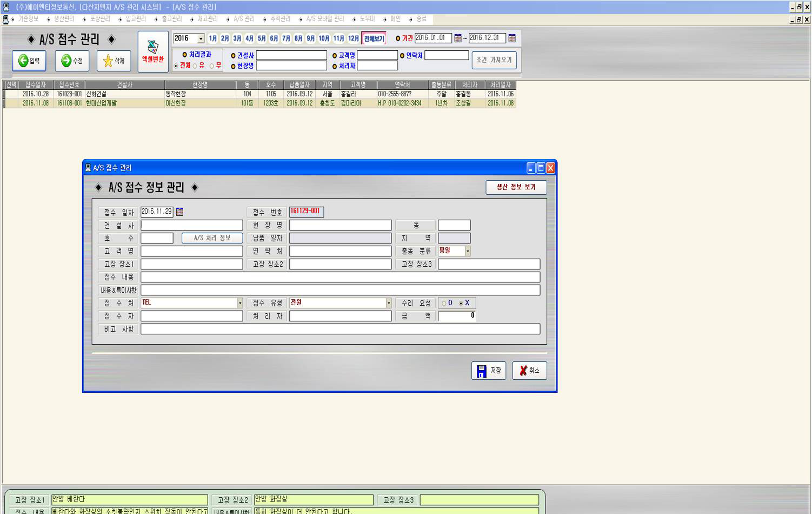Click the child window icon left of 기준정보 menu
This screenshot has width=812, height=514.
[6, 19]
